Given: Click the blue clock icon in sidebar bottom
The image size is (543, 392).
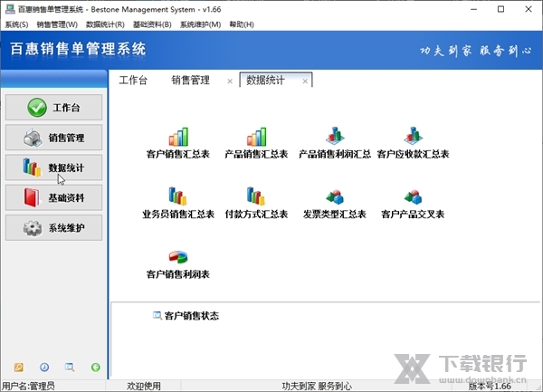Looking at the screenshot, I should 44,367.
